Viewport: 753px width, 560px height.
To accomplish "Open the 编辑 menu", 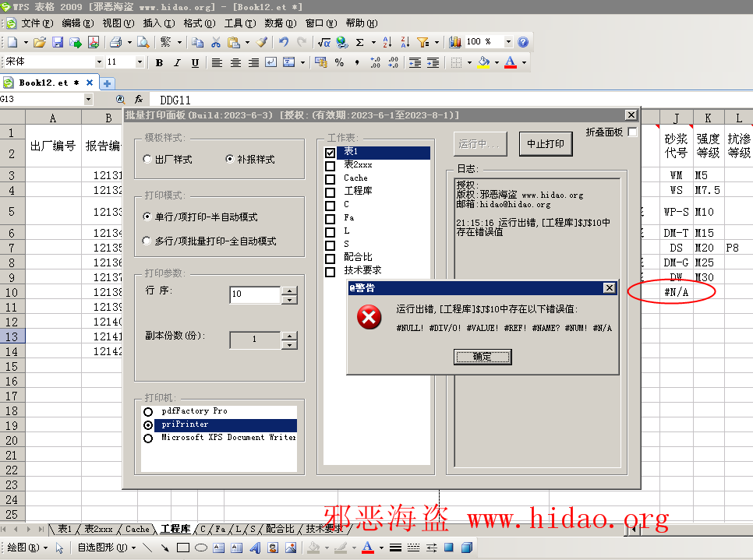I will tap(78, 23).
